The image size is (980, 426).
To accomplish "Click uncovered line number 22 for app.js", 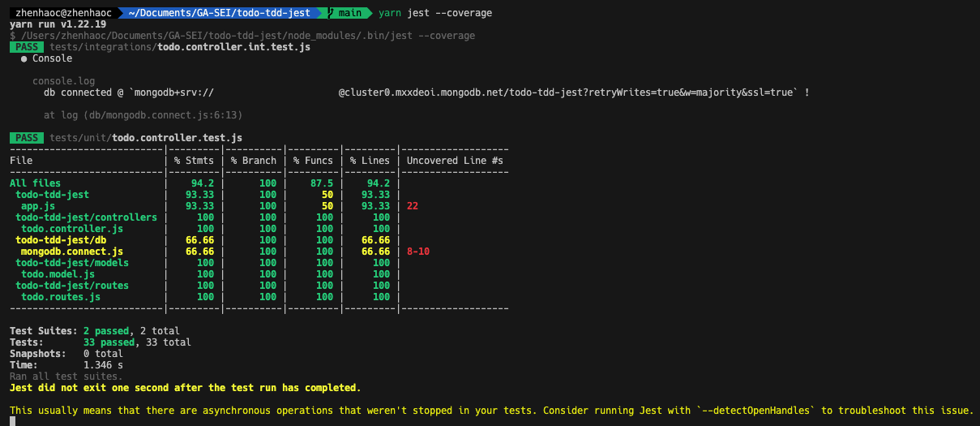I will click(413, 206).
